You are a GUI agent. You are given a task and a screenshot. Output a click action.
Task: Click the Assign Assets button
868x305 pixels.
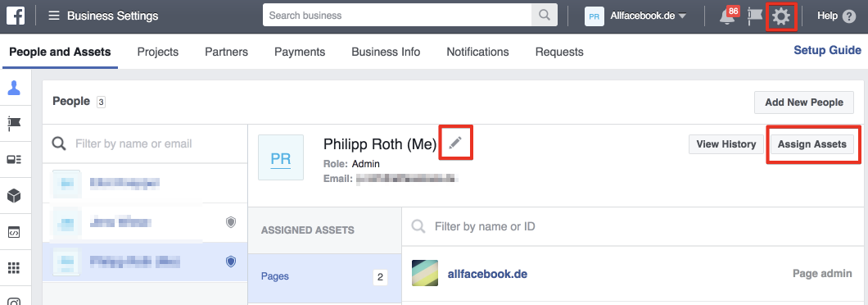812,144
